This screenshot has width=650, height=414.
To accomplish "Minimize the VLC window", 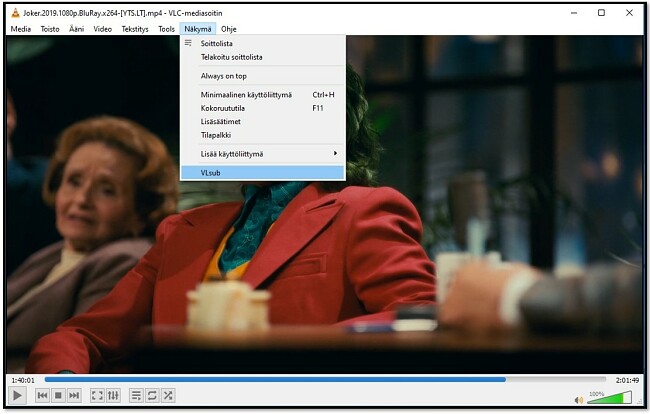I will 574,13.
